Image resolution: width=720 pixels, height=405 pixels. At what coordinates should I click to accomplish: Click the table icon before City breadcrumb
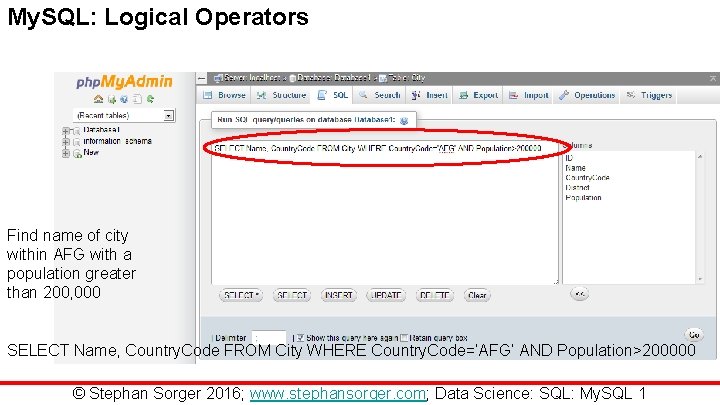pyautogui.click(x=382, y=78)
